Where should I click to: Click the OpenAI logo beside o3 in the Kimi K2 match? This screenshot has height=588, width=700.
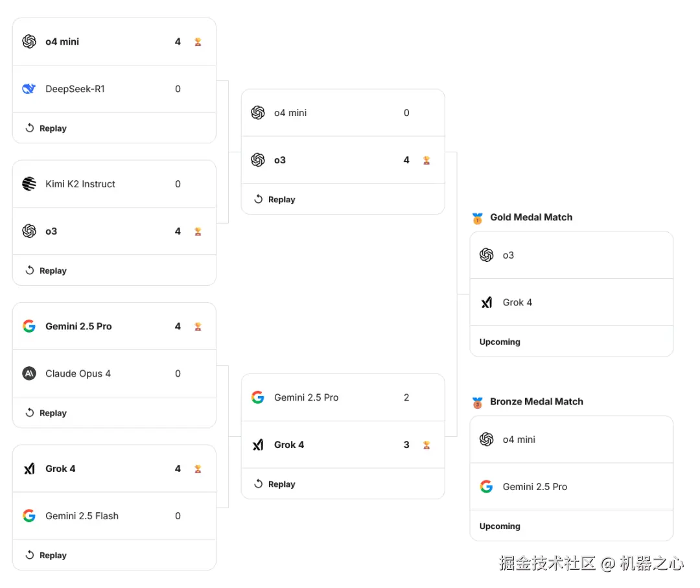click(29, 231)
